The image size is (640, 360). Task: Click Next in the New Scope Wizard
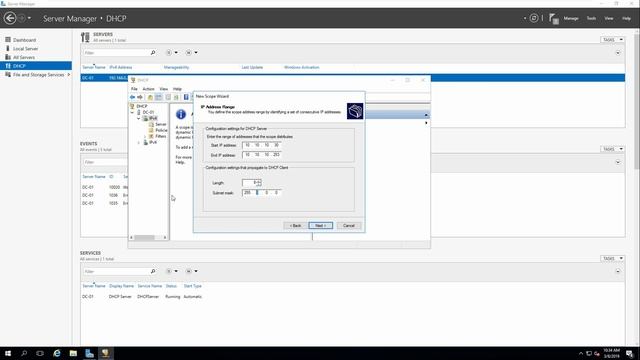(320, 226)
